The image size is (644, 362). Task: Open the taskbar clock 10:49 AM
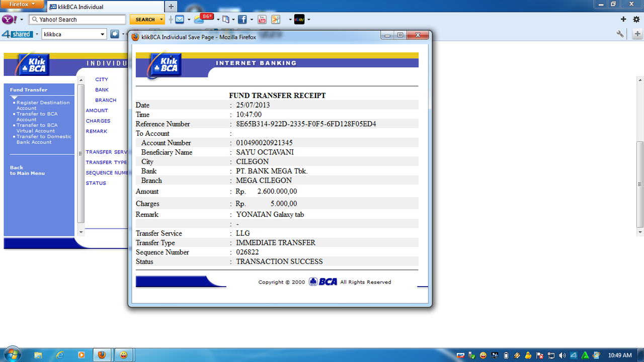click(x=620, y=355)
